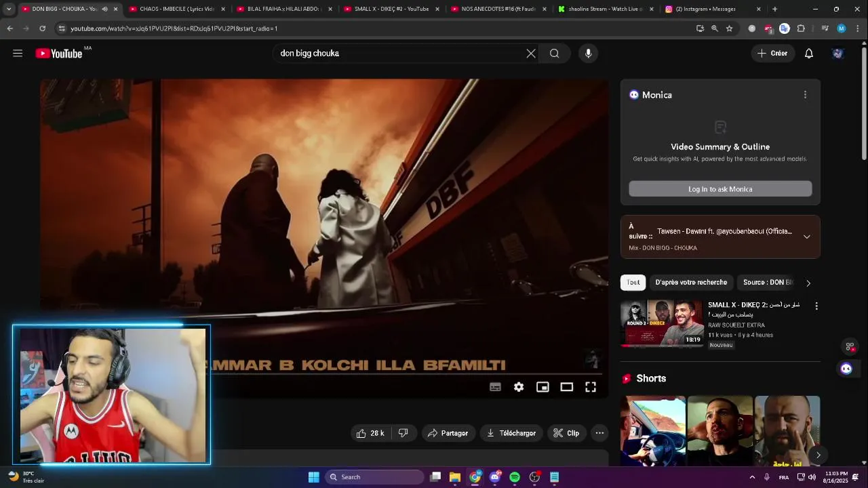
Task: Open YouTube notifications bell
Action: 808,54
